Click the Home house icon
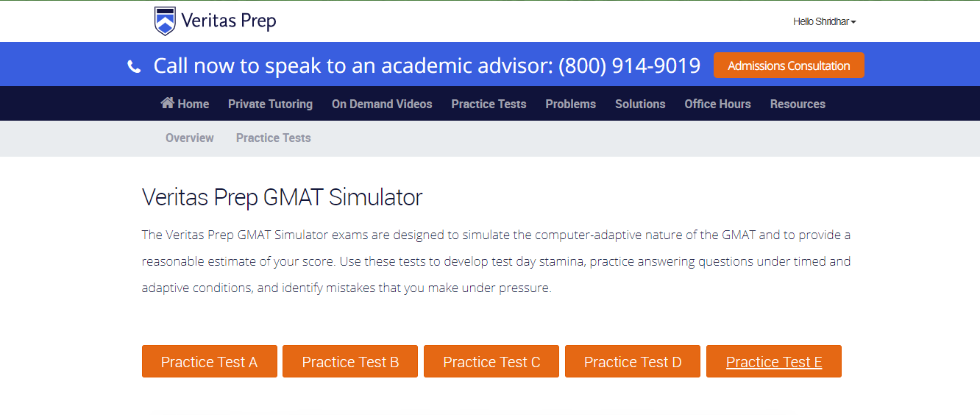Screen dimensions: 980x415 (168, 103)
